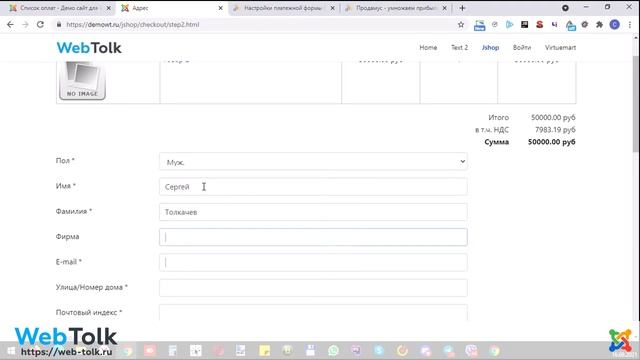Open the 'Войти' login menu item

coord(522,47)
